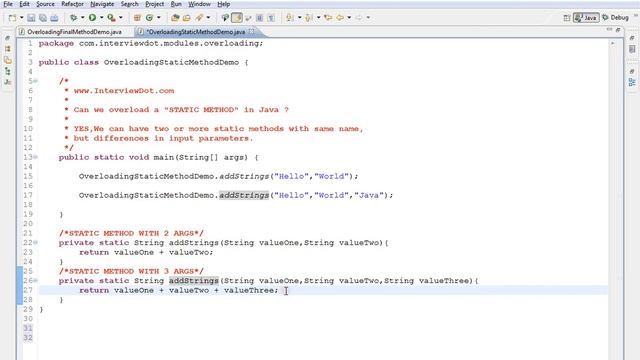Open the File menu
This screenshot has width=640, height=360.
coord(8,4)
